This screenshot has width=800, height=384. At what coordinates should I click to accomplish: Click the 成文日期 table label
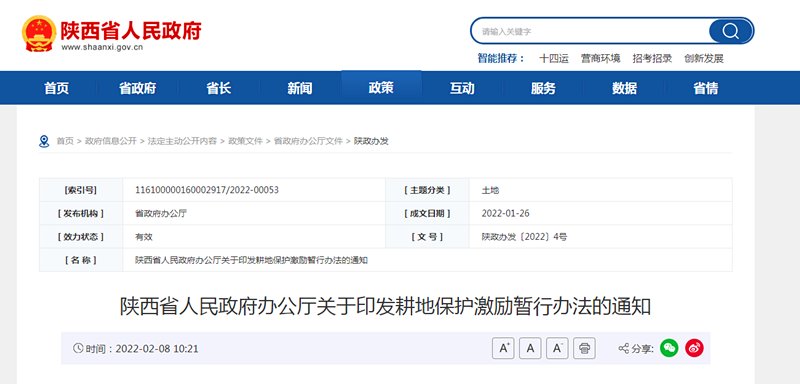[x=428, y=214]
